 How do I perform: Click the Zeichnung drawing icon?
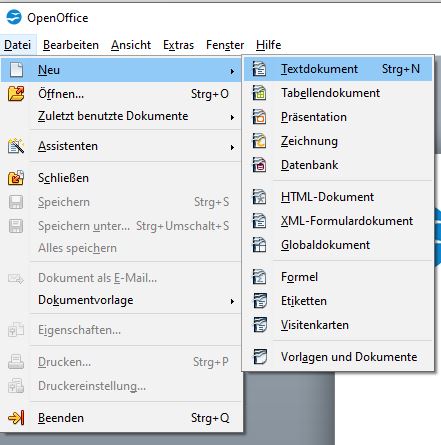tap(259, 141)
